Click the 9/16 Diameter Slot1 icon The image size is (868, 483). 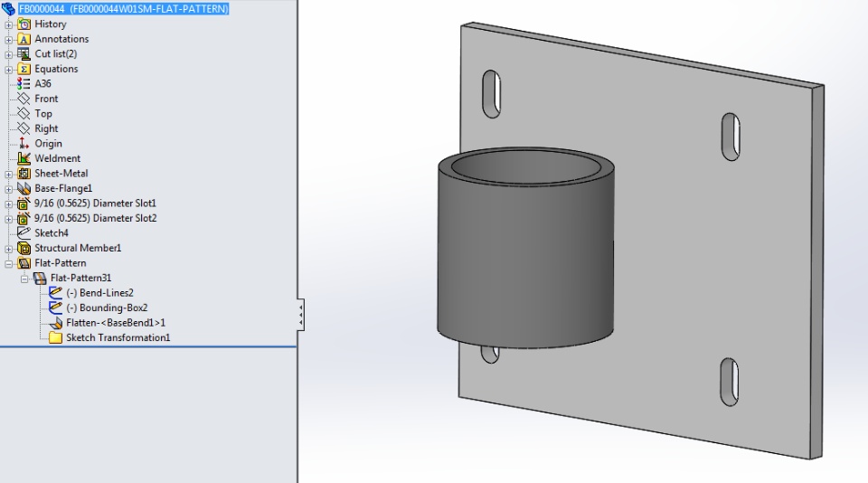pyautogui.click(x=24, y=204)
